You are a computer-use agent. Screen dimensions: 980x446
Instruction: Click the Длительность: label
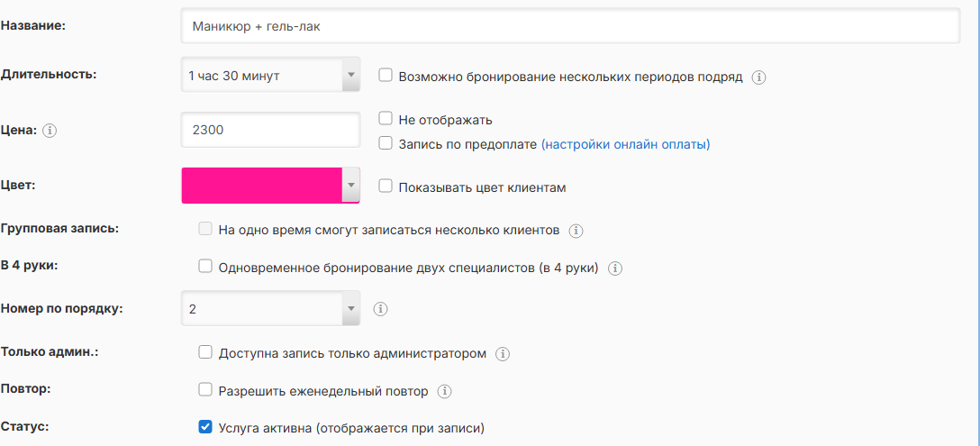click(49, 74)
